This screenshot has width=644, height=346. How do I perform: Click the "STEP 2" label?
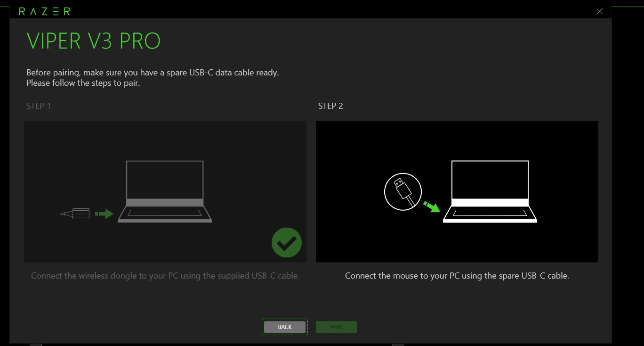click(x=330, y=106)
